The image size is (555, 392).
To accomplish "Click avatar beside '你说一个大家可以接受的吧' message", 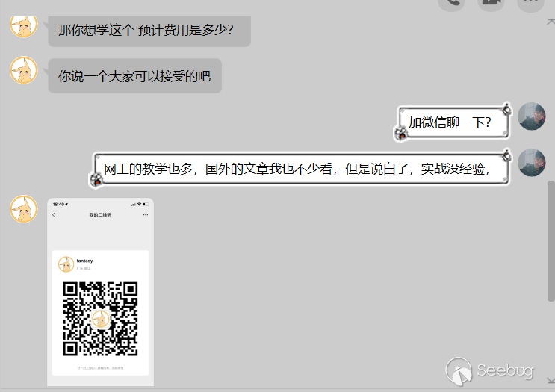I will [x=23, y=70].
